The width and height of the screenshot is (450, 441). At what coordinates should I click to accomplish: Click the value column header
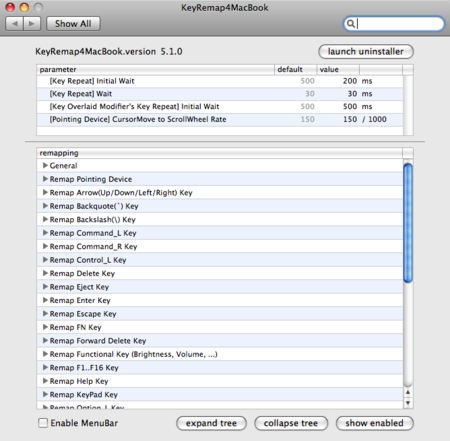[x=338, y=69]
